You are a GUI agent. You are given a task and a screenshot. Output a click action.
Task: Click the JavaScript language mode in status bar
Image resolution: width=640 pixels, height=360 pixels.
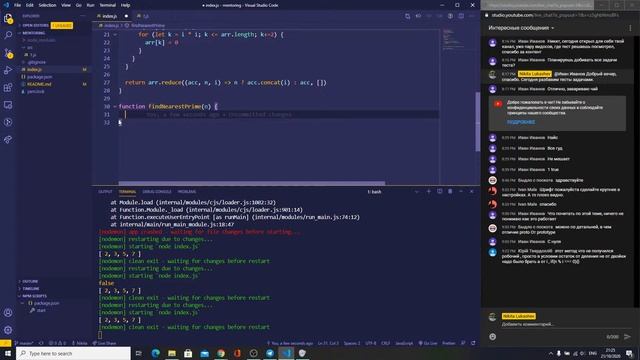tap(404, 343)
